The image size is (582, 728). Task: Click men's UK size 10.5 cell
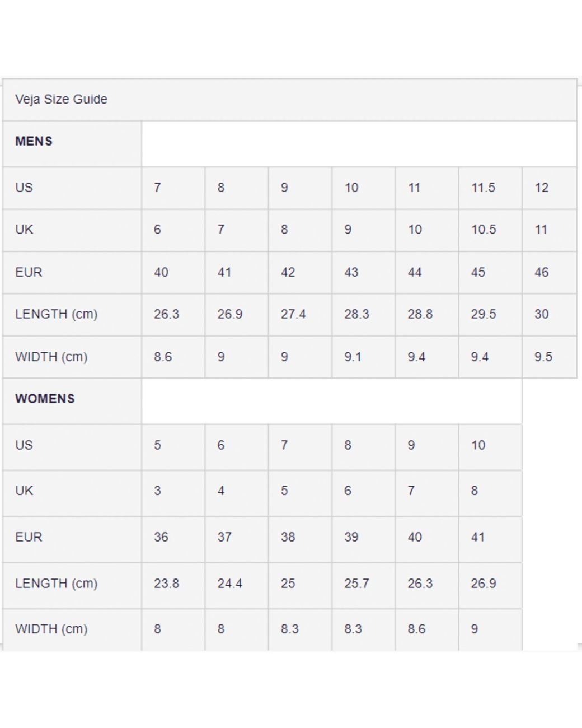[490, 230]
